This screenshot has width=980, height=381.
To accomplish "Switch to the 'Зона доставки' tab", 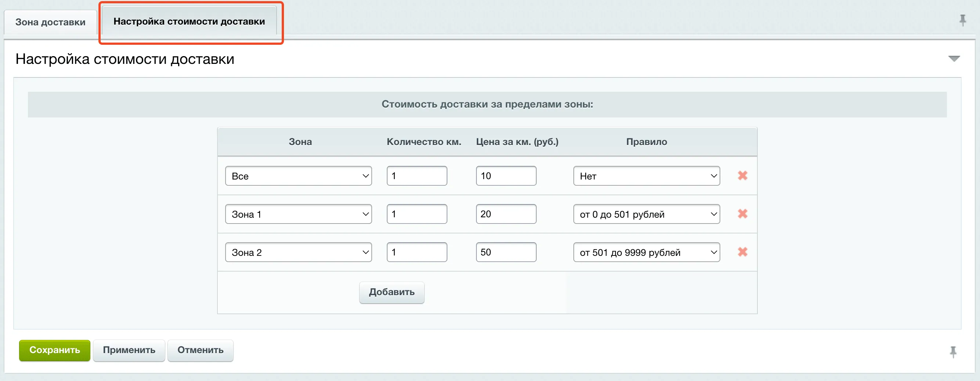I will (50, 22).
